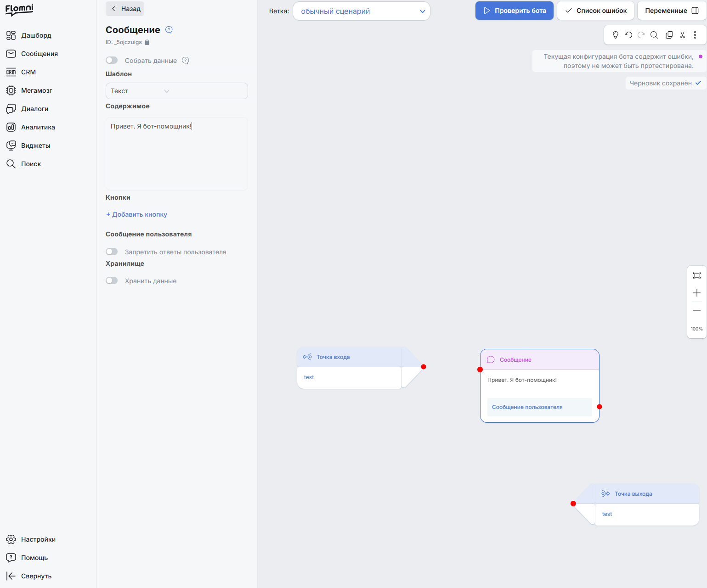Image resolution: width=707 pixels, height=588 pixels.
Task: Open the three-dot more options menu
Action: [695, 35]
